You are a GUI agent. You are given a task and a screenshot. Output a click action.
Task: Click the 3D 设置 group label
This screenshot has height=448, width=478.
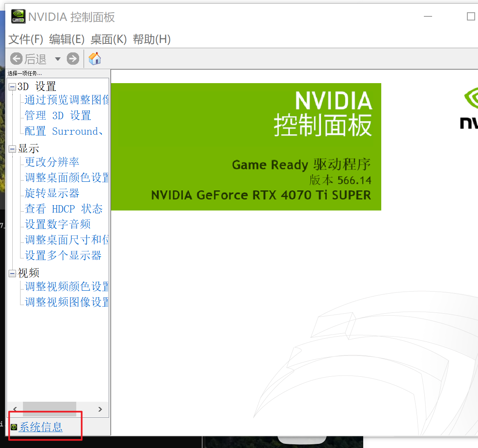36,87
